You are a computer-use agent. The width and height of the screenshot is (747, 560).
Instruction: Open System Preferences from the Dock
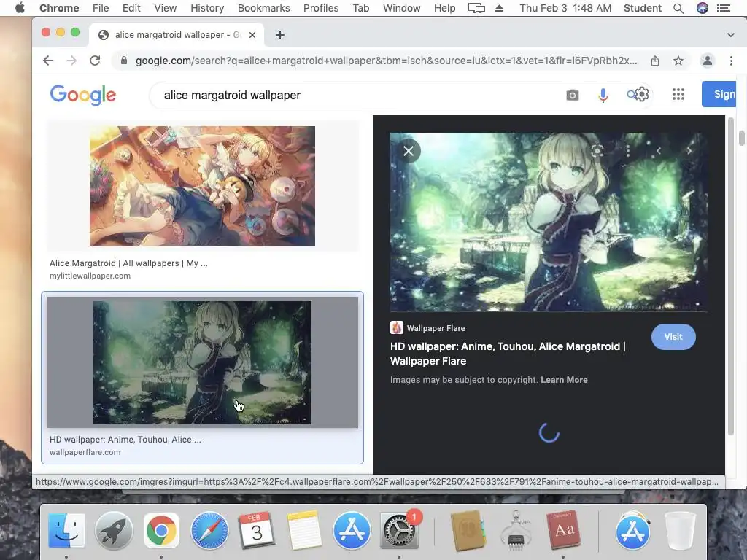coord(399,530)
